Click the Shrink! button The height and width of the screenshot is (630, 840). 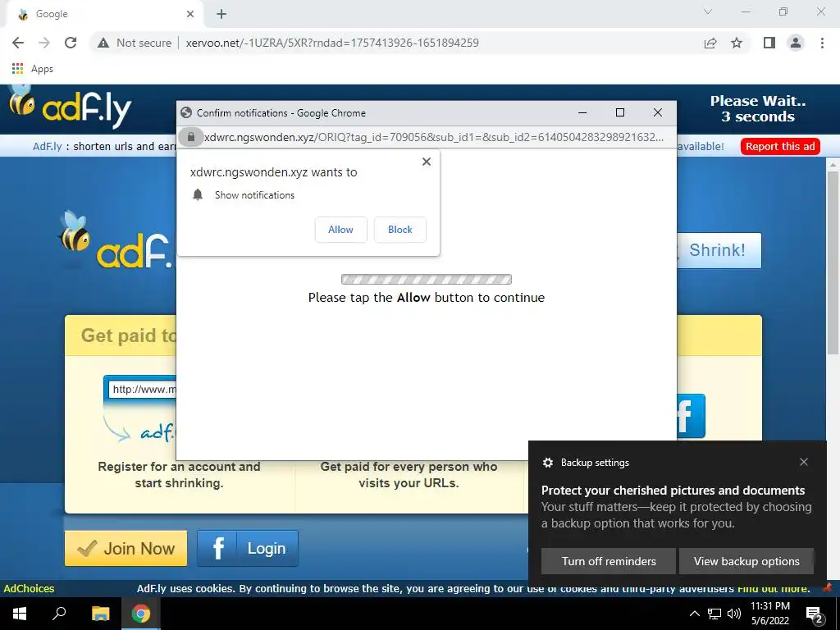coord(719,250)
